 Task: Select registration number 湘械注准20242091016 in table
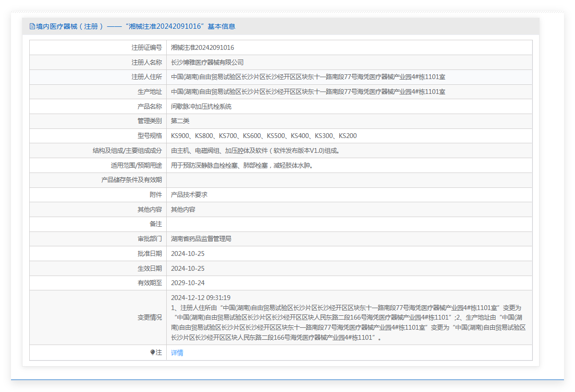coord(202,47)
